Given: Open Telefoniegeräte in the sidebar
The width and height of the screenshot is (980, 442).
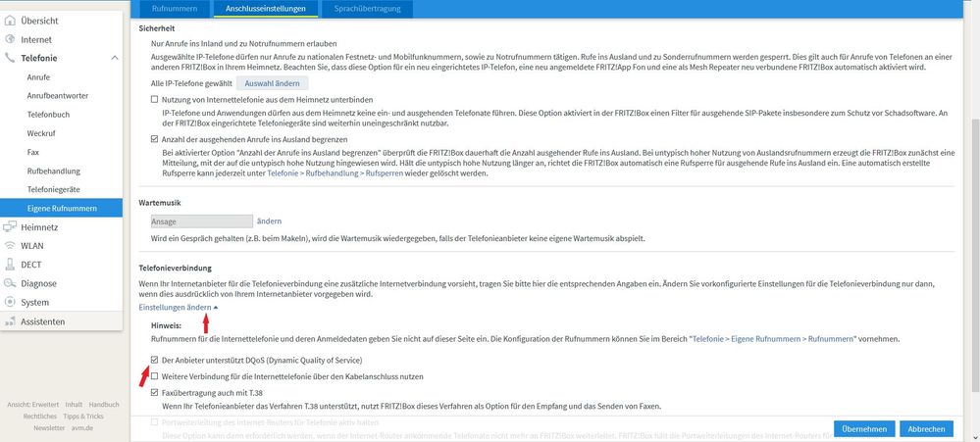Looking at the screenshot, I should (x=54, y=189).
